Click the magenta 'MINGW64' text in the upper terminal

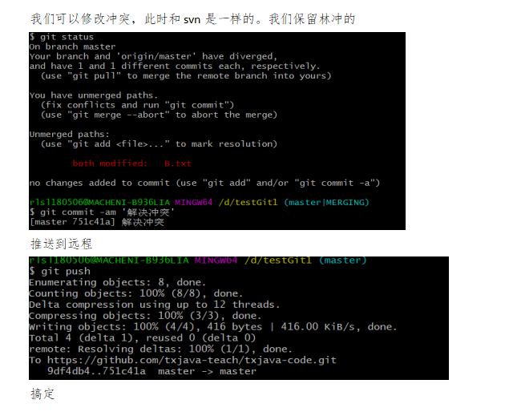194,203
